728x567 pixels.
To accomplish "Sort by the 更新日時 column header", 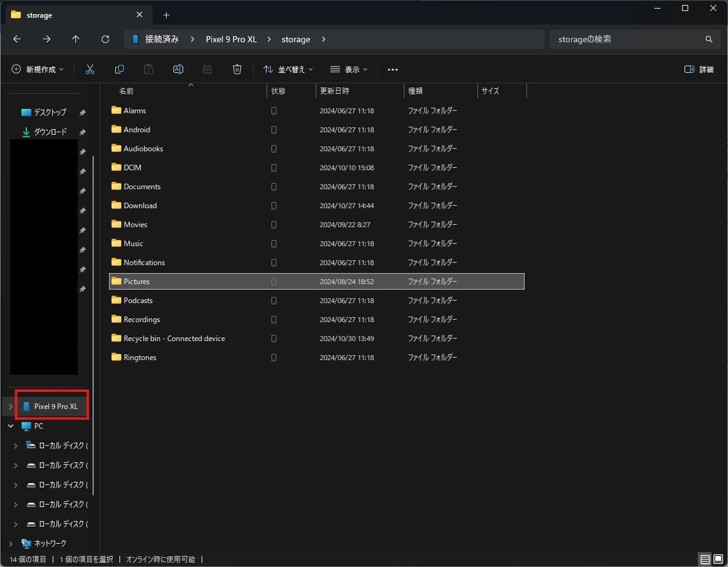I will pyautogui.click(x=335, y=91).
